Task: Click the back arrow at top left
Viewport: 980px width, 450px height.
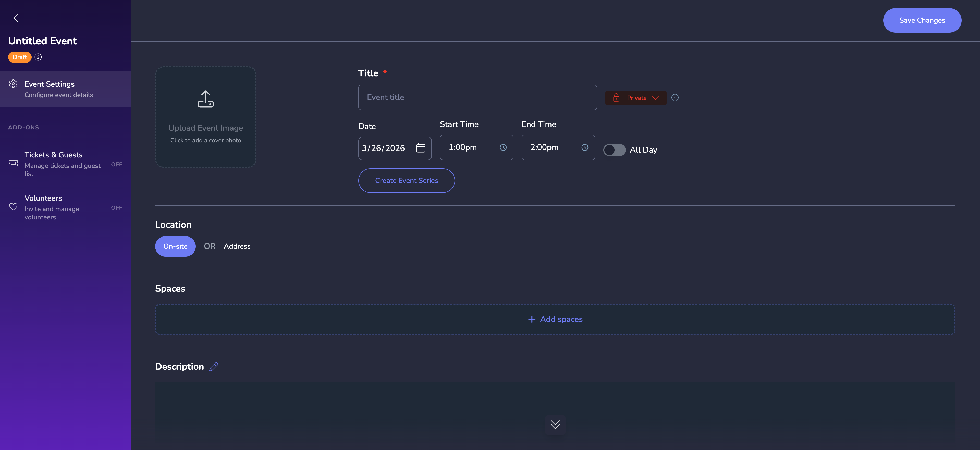Action: click(x=16, y=18)
